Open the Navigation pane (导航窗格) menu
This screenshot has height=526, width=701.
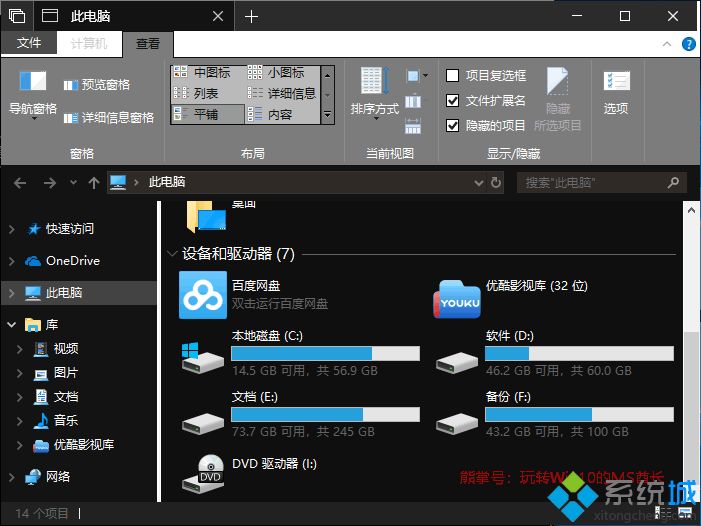point(33,95)
